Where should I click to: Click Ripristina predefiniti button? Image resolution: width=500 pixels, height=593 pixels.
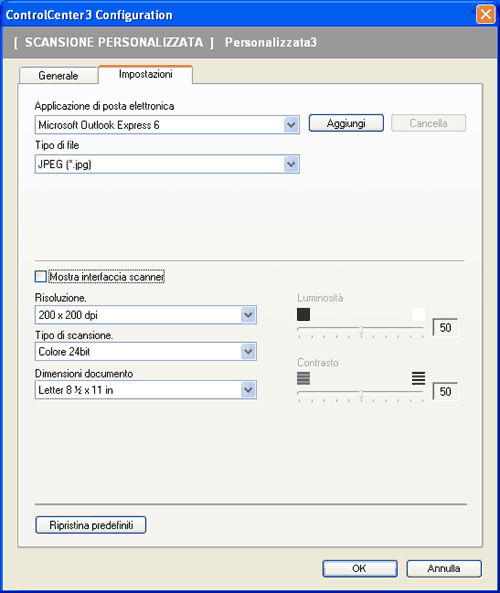click(91, 525)
